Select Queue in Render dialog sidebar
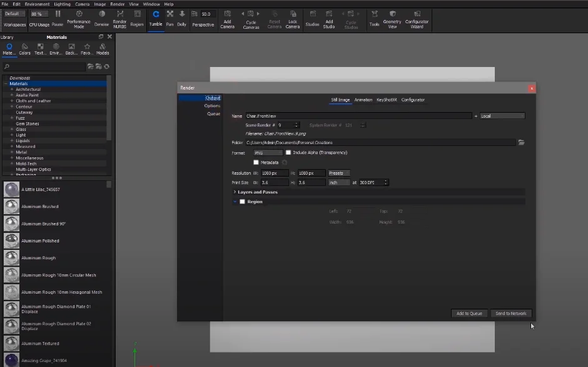Screen dimensions: 588x367 (x=214, y=114)
